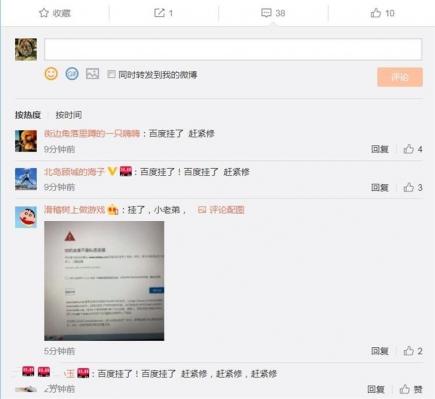
Task: Click your own avatar beside comment box
Action: [26, 49]
